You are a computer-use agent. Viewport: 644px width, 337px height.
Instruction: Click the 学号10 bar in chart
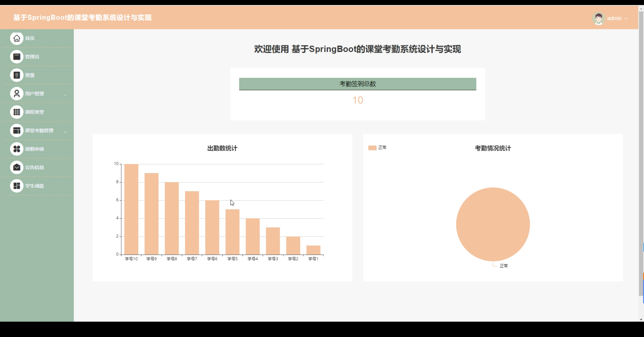[x=131, y=209]
